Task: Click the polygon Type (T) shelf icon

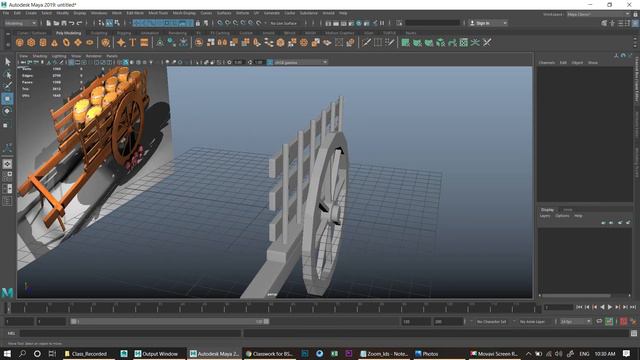Action: (x=133, y=42)
